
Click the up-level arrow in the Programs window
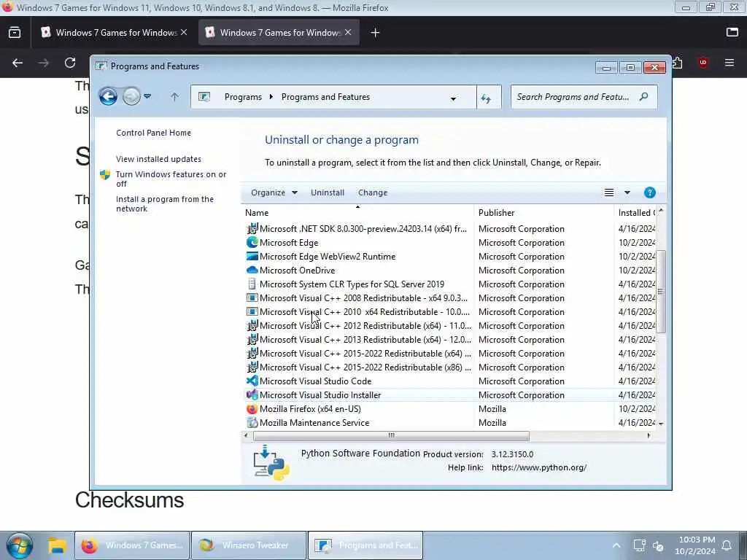(174, 97)
